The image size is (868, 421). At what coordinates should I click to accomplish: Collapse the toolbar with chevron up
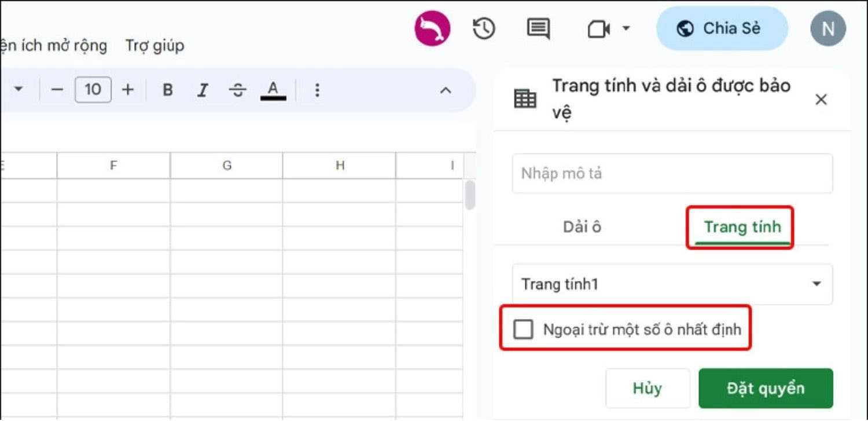445,90
